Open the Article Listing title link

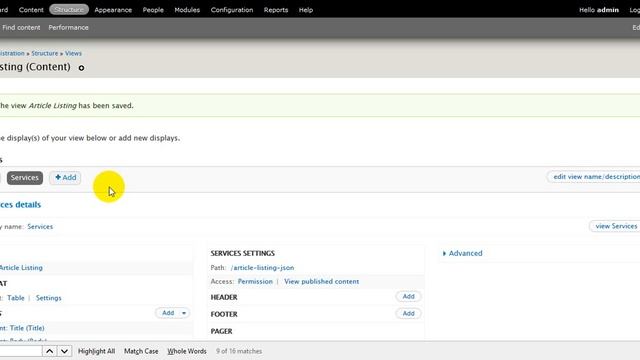point(21,268)
